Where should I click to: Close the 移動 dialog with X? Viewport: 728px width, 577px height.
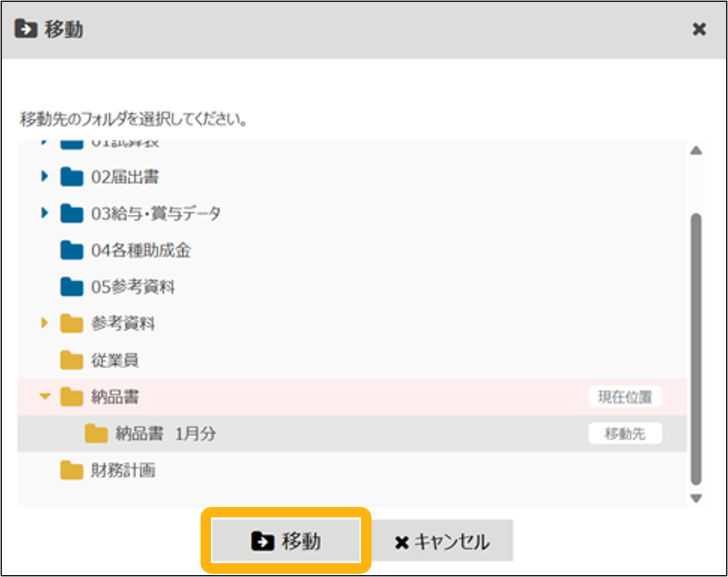pos(699,29)
